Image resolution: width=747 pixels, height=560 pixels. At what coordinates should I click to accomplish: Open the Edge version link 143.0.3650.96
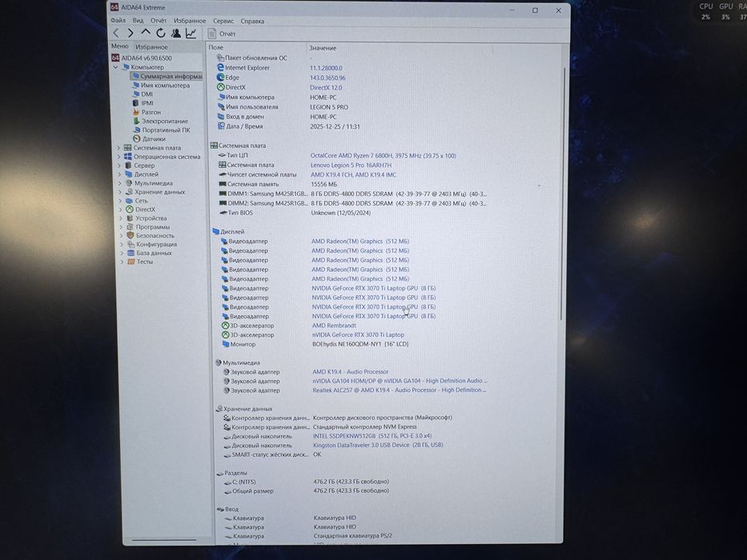327,78
